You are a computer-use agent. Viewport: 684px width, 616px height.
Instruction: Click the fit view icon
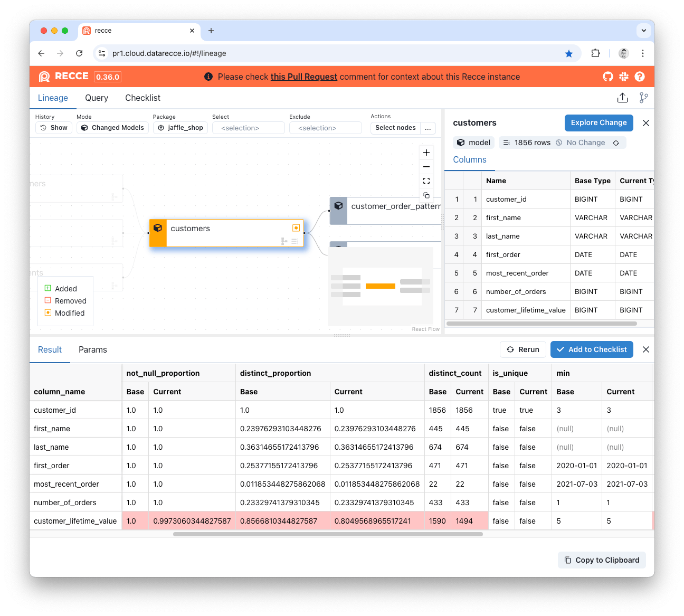(x=426, y=181)
